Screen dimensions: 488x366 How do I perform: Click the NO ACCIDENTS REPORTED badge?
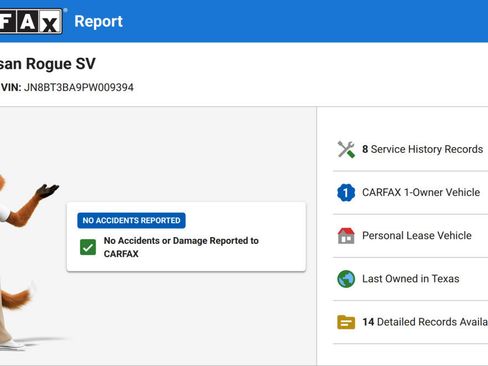pos(131,220)
